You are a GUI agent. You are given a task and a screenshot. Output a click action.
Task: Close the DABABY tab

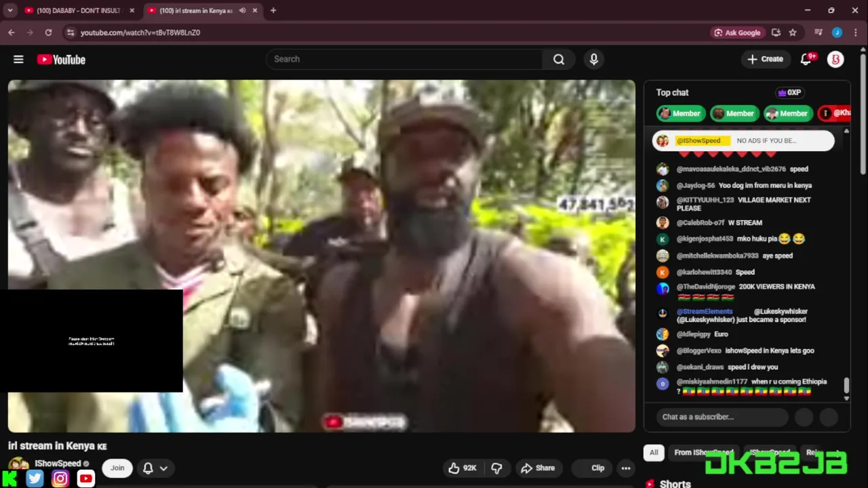click(x=132, y=10)
